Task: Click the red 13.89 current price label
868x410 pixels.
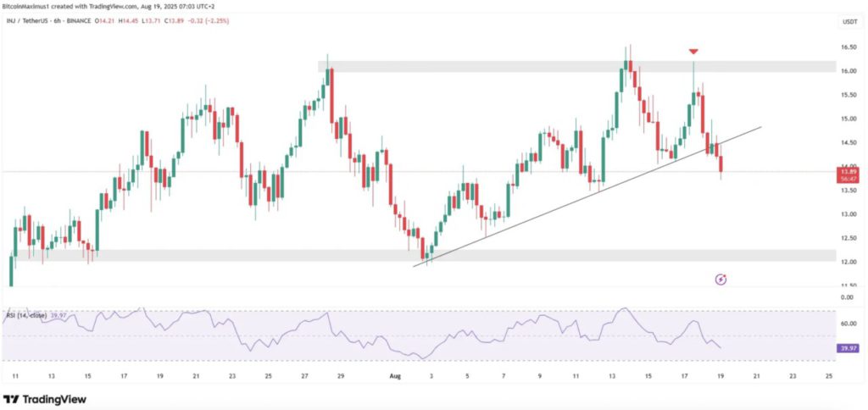Action: 846,171
